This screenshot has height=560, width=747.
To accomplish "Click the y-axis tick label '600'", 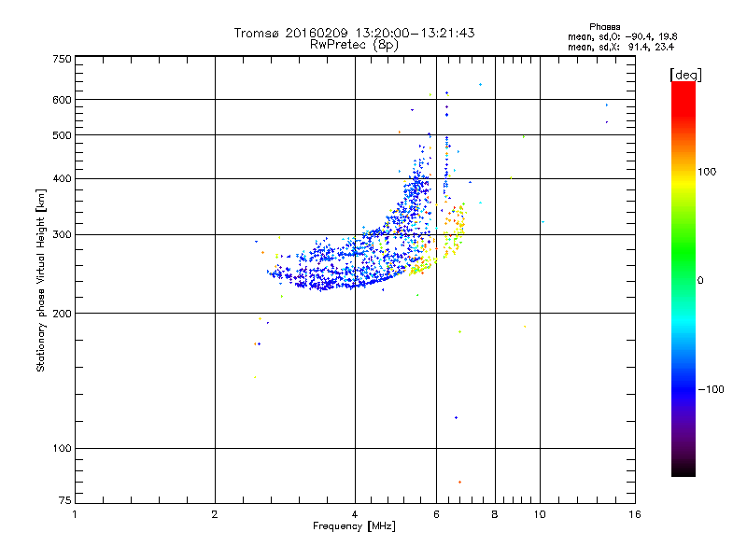I will coord(62,100).
